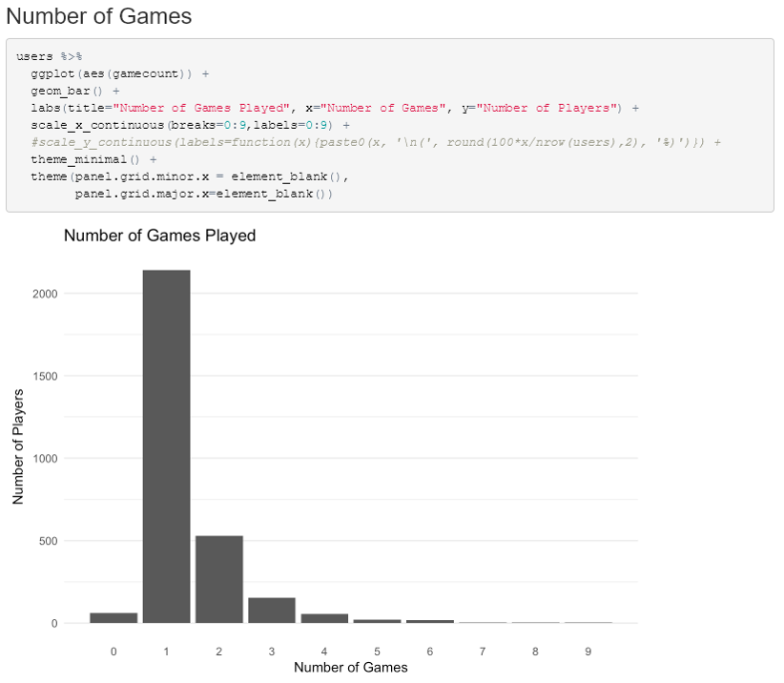Image resolution: width=784 pixels, height=683 pixels.
Task: Click the "Number of Games" page heading
Action: click(99, 16)
